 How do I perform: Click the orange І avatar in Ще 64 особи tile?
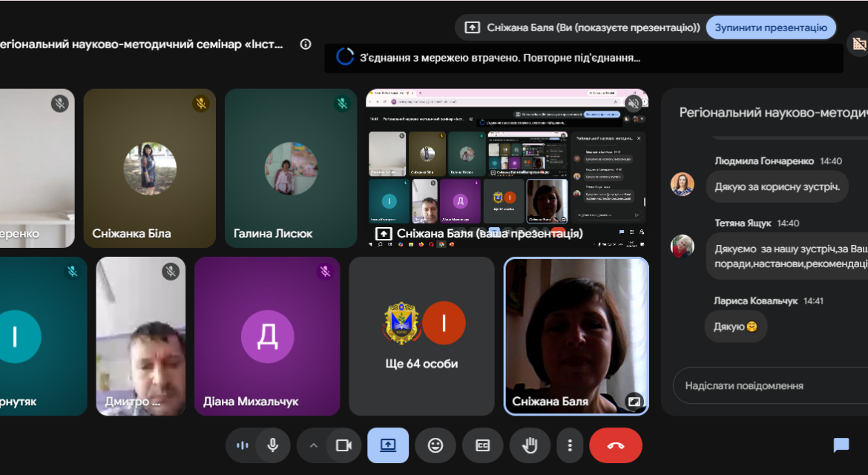coord(444,323)
